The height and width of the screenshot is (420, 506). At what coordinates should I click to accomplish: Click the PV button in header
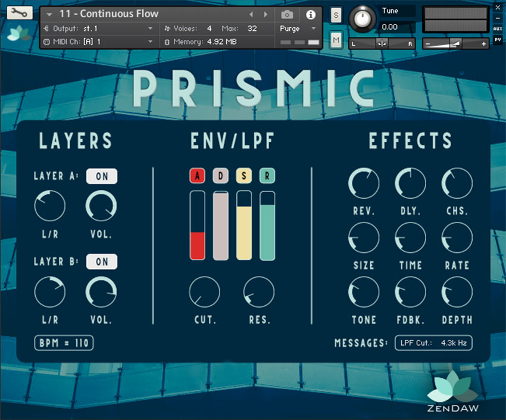pyautogui.click(x=498, y=40)
